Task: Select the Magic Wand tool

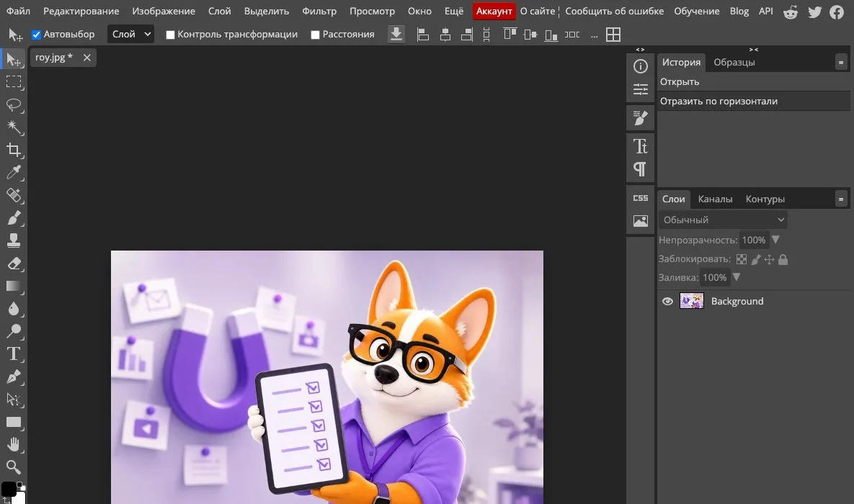Action: (14, 127)
